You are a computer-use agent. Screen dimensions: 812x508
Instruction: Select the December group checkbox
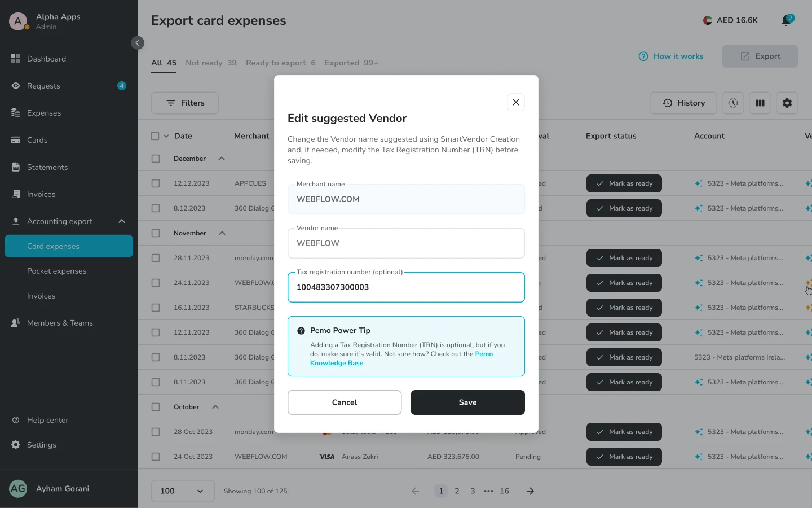[x=156, y=159]
